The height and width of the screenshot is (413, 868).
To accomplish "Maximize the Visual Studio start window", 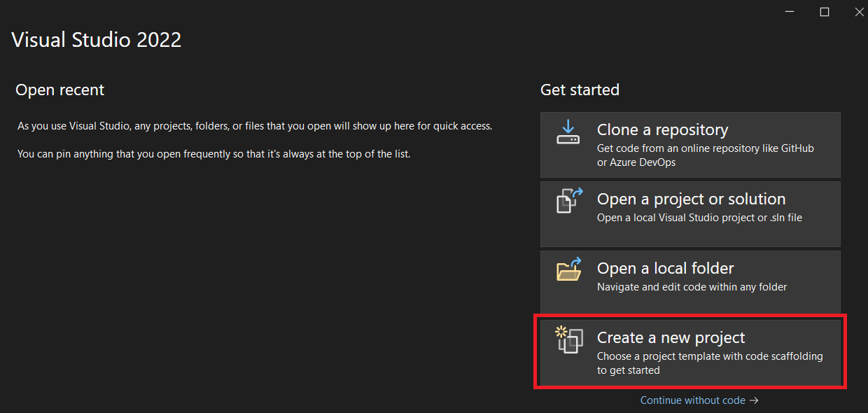I will 825,12.
